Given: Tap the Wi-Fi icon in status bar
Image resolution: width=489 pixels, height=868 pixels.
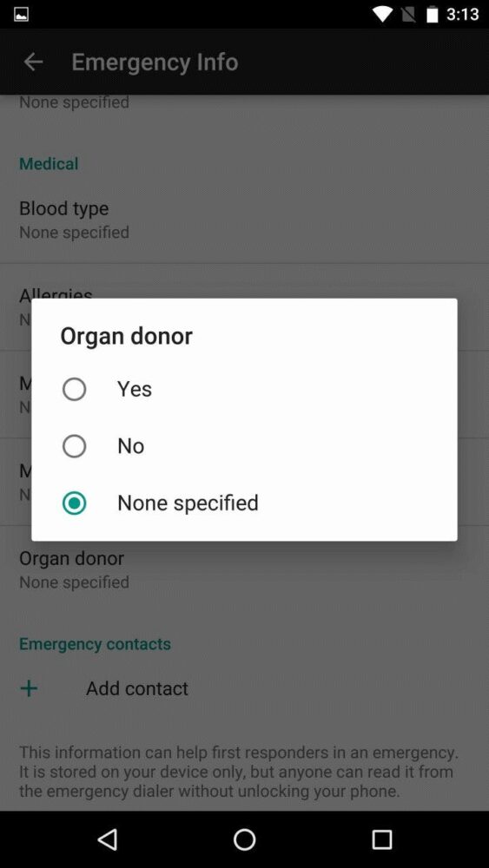Looking at the screenshot, I should (382, 15).
